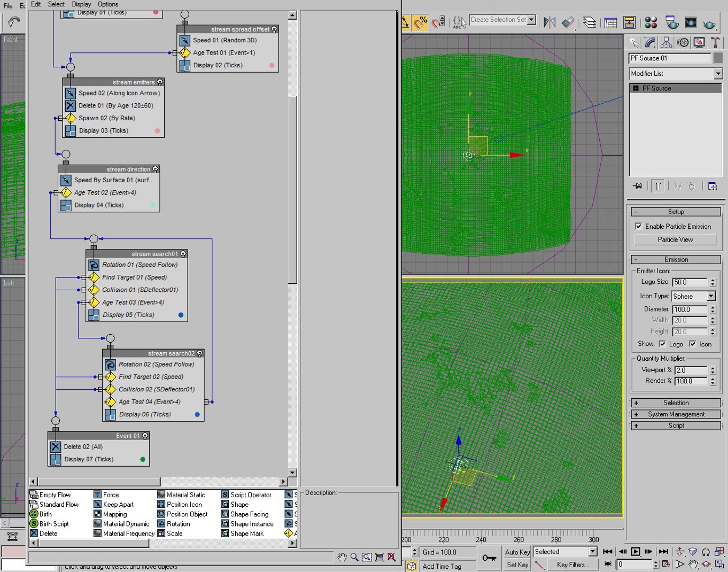Screen dimensions: 728x572
Task: Click the Auto Key button
Action: click(517, 552)
